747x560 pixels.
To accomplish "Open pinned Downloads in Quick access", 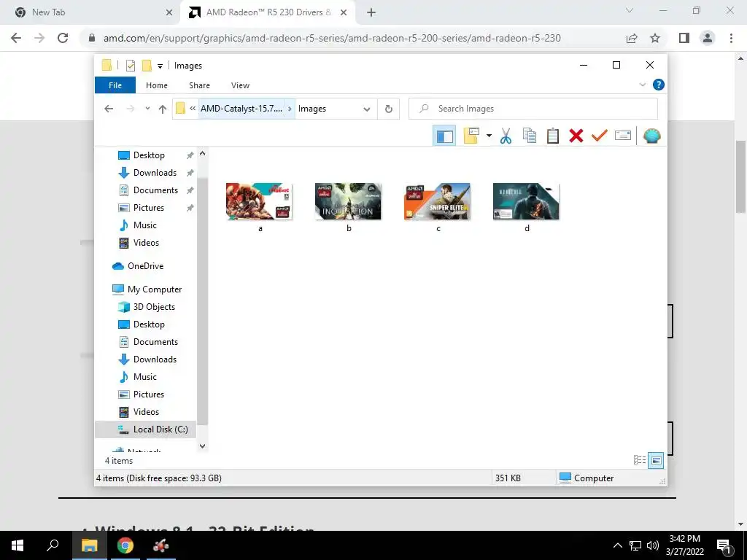I will pyautogui.click(x=155, y=173).
